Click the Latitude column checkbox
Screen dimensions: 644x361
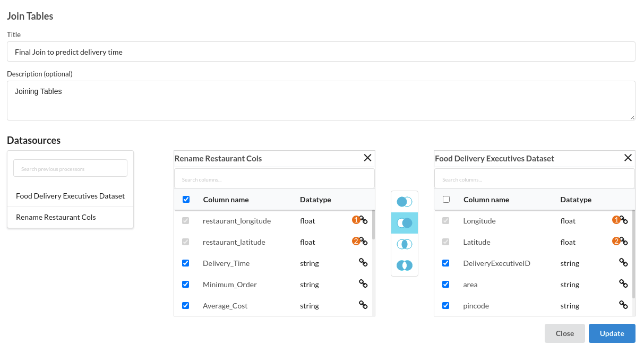click(445, 242)
